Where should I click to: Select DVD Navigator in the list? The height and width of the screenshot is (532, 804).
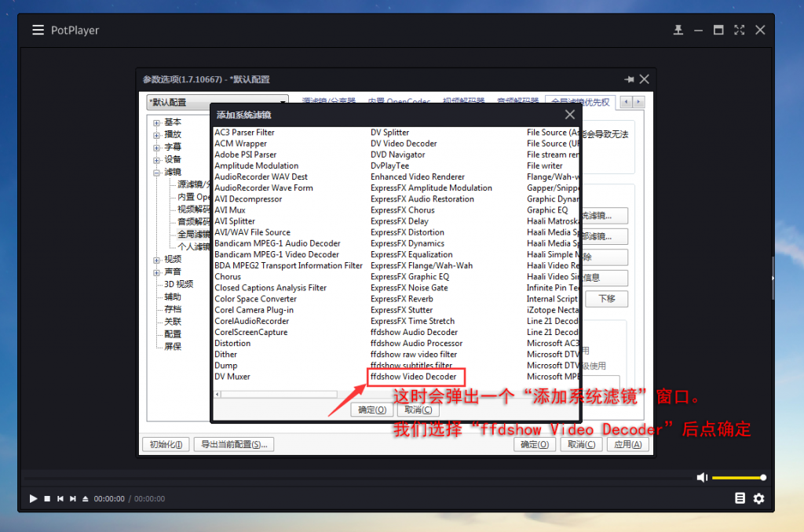(x=398, y=155)
